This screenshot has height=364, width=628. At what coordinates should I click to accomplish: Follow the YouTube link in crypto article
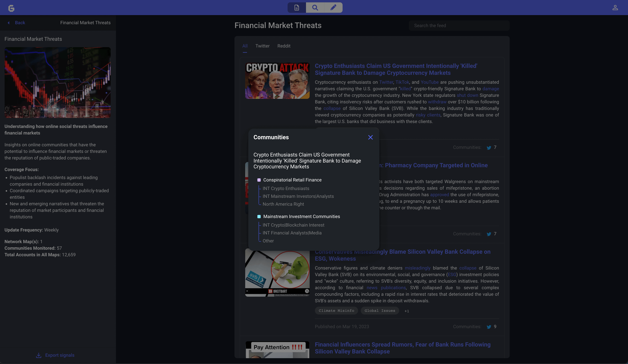[x=429, y=82]
